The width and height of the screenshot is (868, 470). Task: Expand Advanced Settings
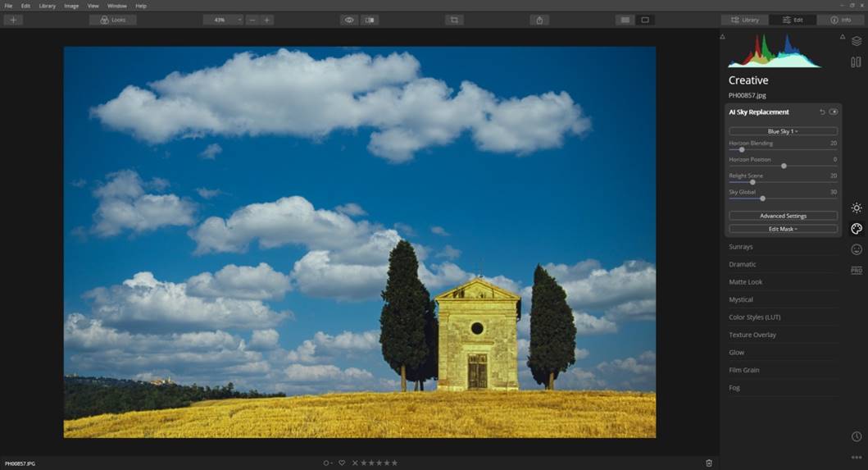783,216
